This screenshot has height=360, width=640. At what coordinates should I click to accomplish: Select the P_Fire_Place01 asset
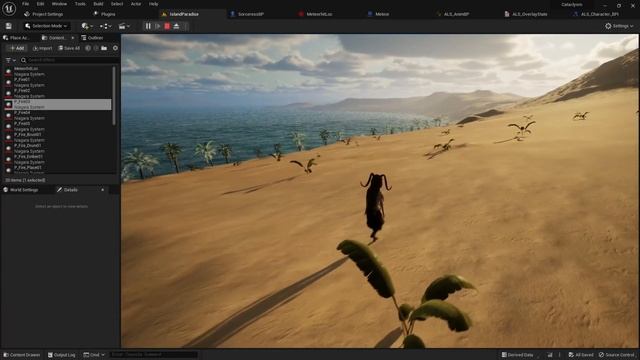58,170
